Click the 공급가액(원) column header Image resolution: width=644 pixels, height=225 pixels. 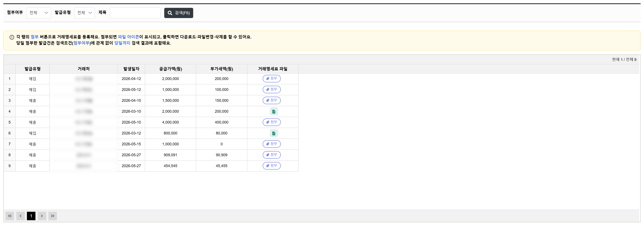click(x=171, y=69)
